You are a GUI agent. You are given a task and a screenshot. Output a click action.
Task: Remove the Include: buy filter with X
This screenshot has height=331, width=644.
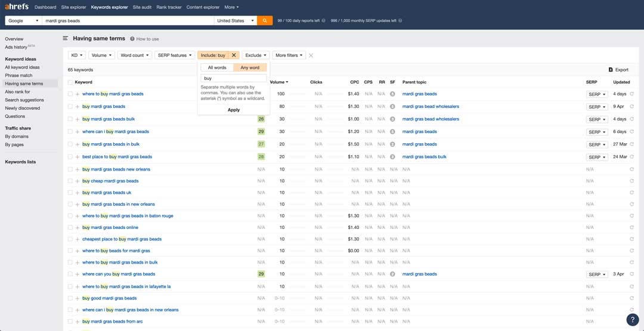coord(234,55)
